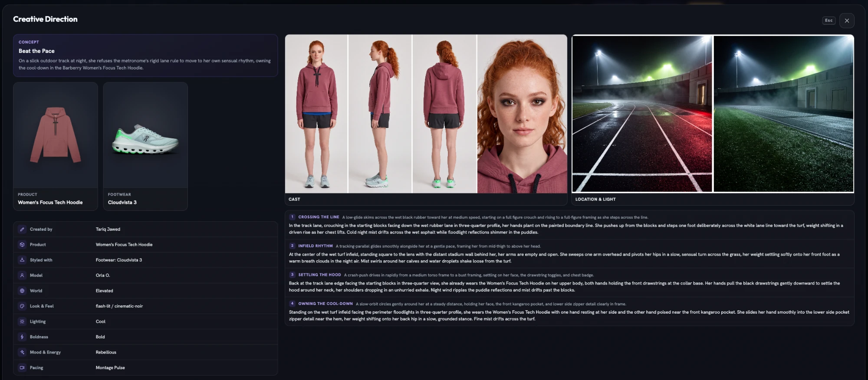Click the sun icon beside Lighting

point(22,321)
